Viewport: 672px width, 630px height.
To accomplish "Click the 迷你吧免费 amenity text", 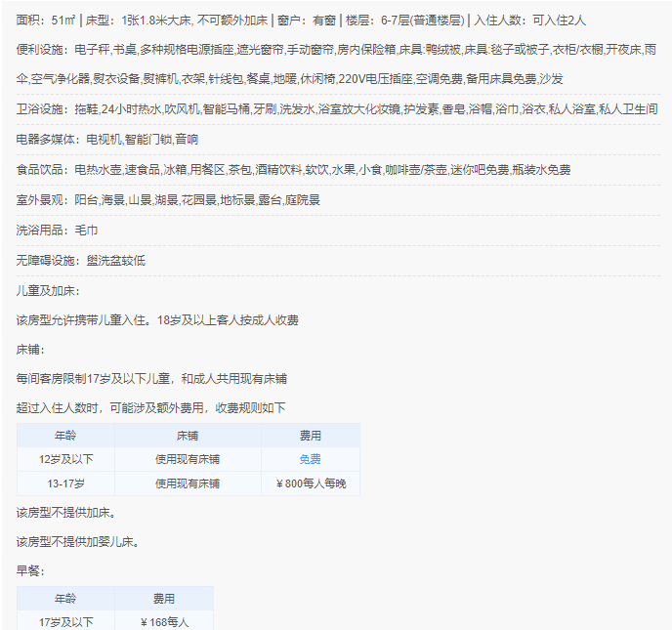I will [480, 170].
